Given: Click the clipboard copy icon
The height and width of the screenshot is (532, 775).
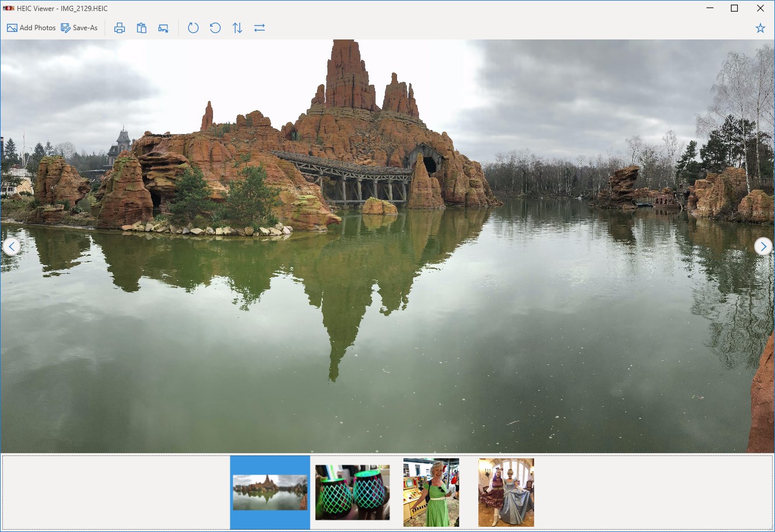Looking at the screenshot, I should [142, 28].
